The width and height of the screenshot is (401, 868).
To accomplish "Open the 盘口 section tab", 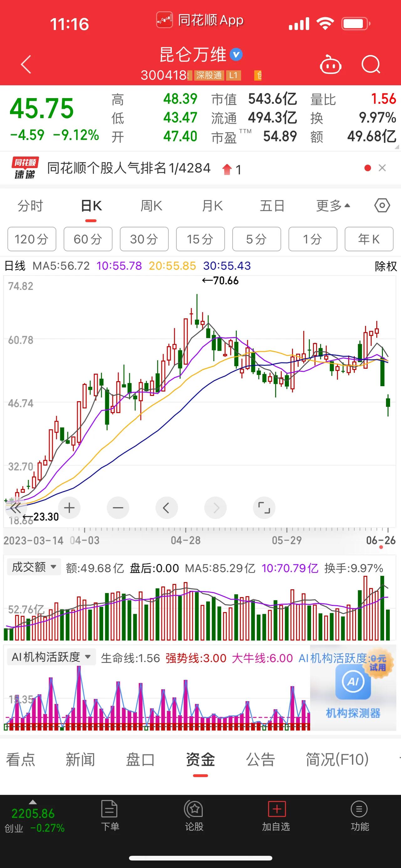I will click(x=140, y=760).
